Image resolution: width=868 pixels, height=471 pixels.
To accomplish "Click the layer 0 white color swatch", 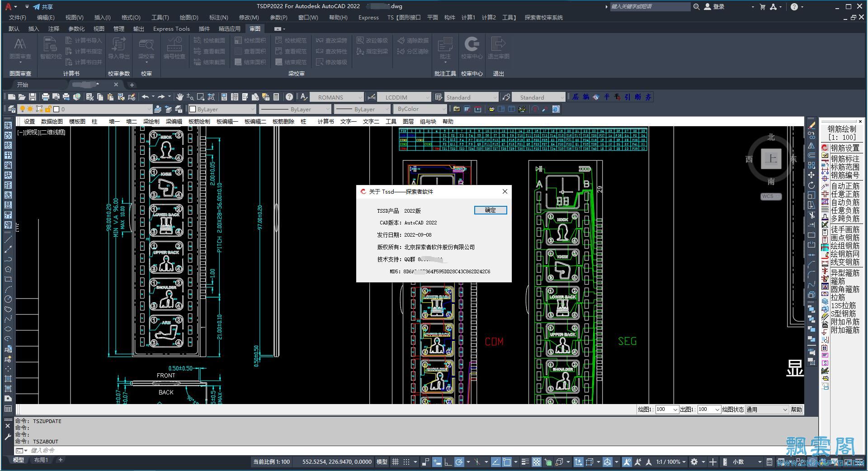I will click(57, 109).
